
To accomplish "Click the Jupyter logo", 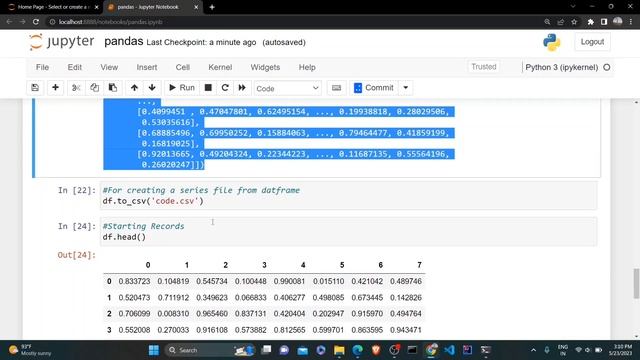I will pyautogui.click(x=62, y=42).
